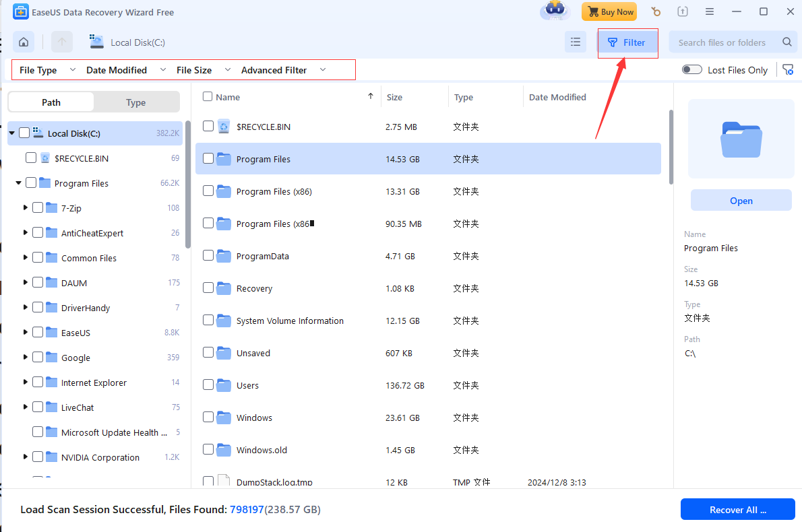Check the Program Files (x86) 13.31 GB checkbox
Viewport: 802px width, 532px height.
[x=208, y=191]
